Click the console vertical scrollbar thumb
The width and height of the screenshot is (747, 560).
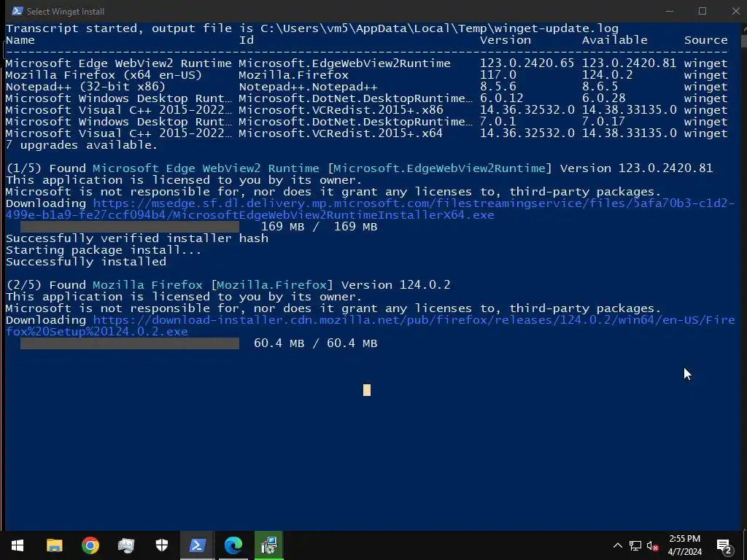click(743, 41)
